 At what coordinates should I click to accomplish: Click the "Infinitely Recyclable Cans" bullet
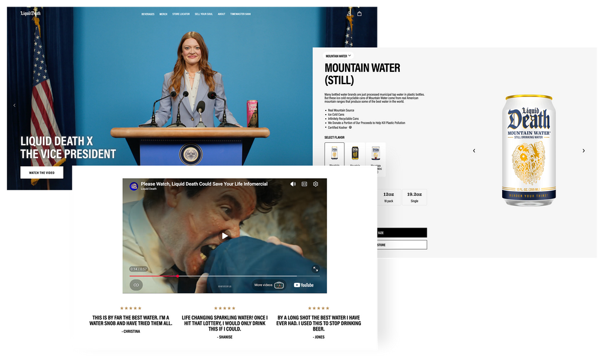pyautogui.click(x=343, y=119)
